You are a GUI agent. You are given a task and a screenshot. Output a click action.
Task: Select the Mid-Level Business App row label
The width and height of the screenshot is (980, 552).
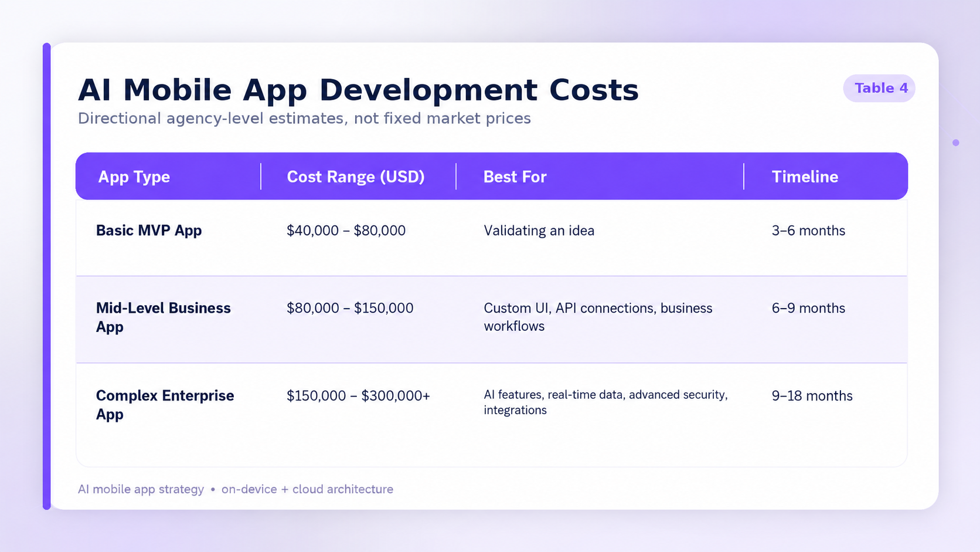tap(164, 317)
